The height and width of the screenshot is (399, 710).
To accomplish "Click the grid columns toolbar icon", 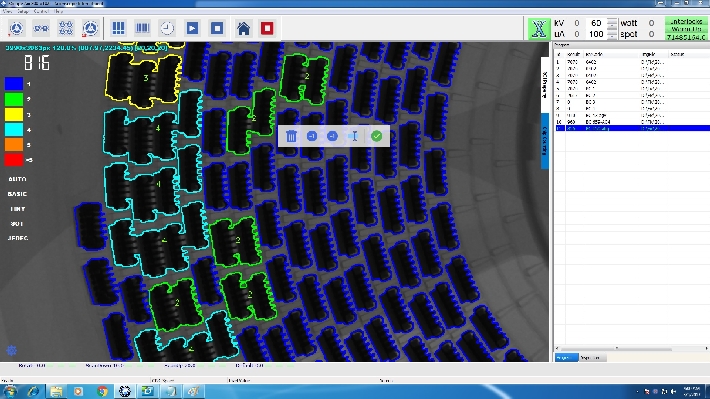I will tap(118, 28).
